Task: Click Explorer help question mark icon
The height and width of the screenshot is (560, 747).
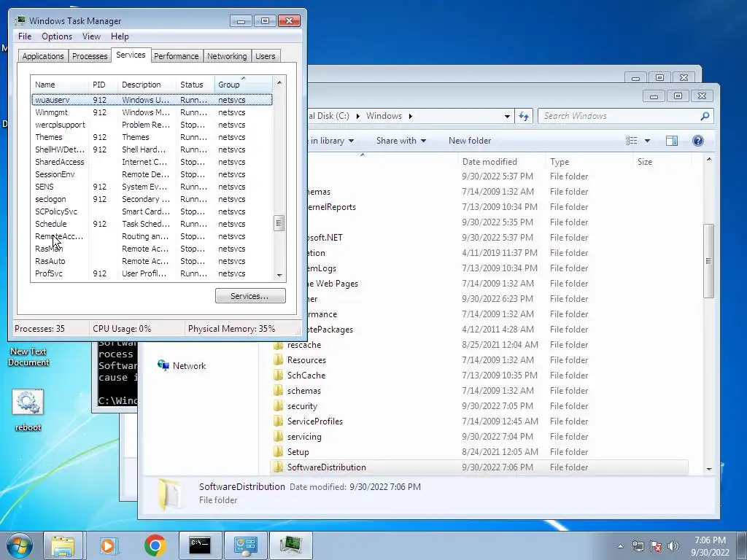Action: (698, 141)
